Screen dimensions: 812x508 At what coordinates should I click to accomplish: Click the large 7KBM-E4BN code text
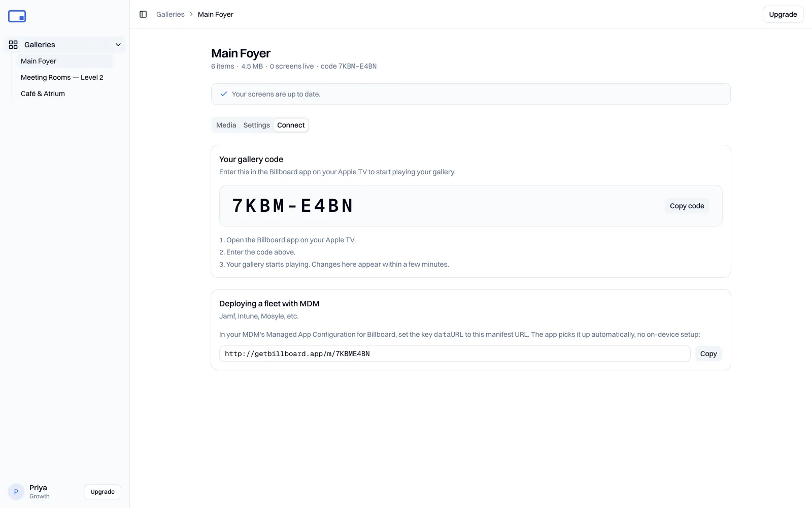pyautogui.click(x=292, y=206)
